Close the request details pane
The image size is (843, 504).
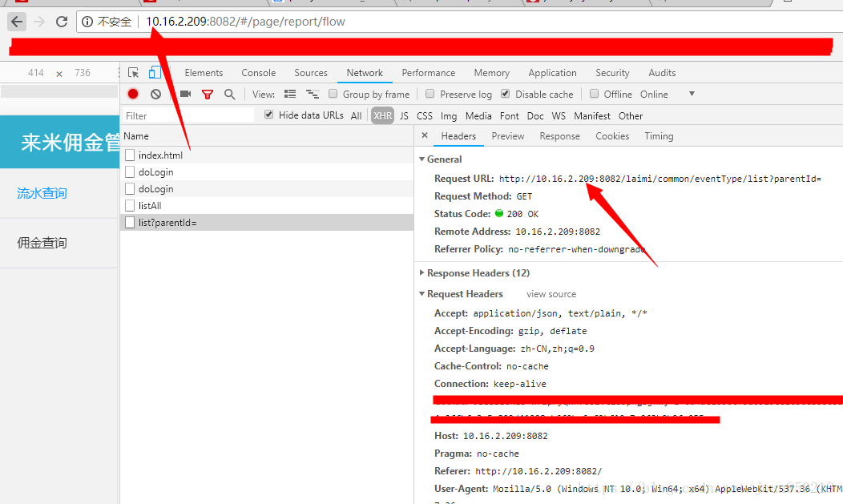click(x=425, y=135)
